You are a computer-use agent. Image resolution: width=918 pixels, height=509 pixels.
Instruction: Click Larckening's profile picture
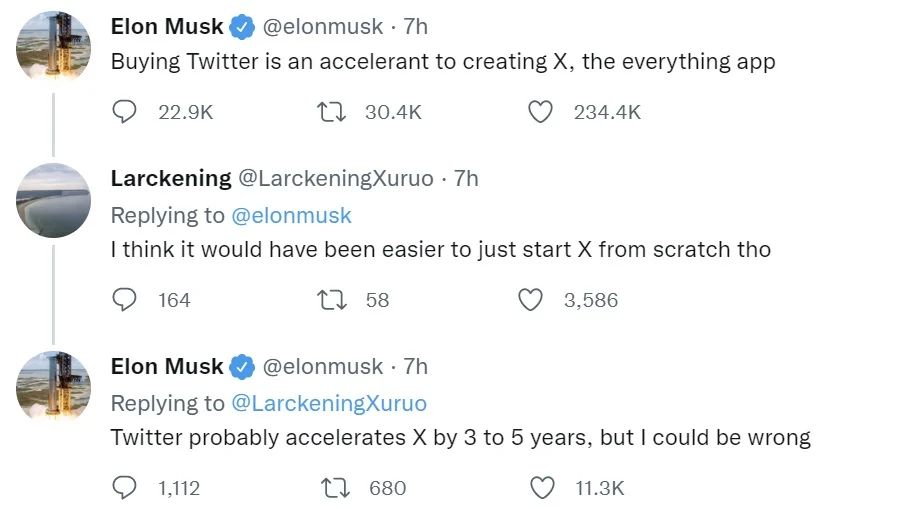tap(54, 200)
